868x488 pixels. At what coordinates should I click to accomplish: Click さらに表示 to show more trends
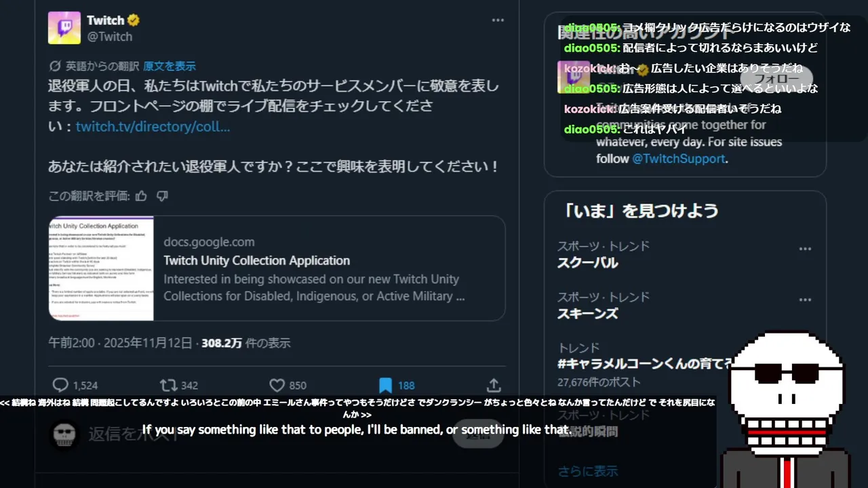(588, 470)
